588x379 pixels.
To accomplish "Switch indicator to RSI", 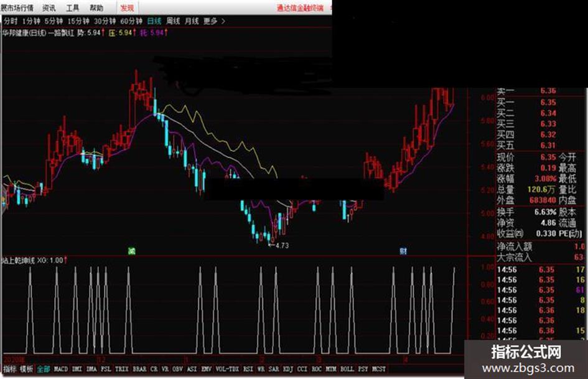I will tap(248, 369).
